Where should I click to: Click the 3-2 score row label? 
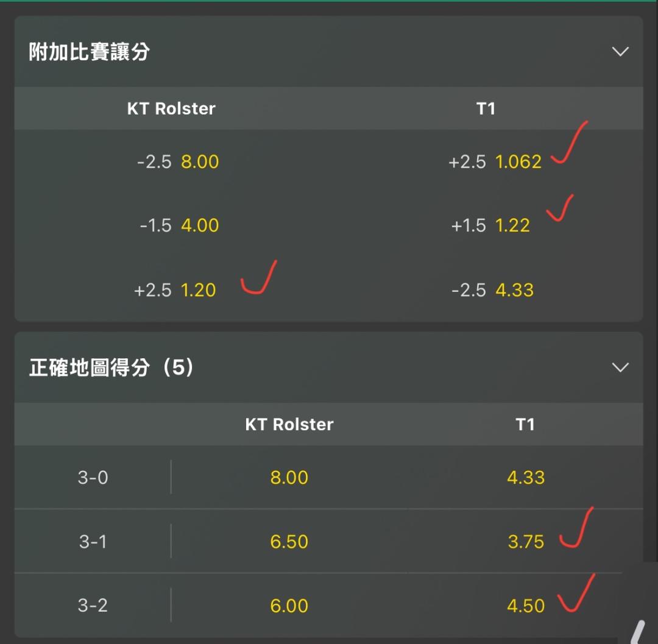(x=93, y=606)
